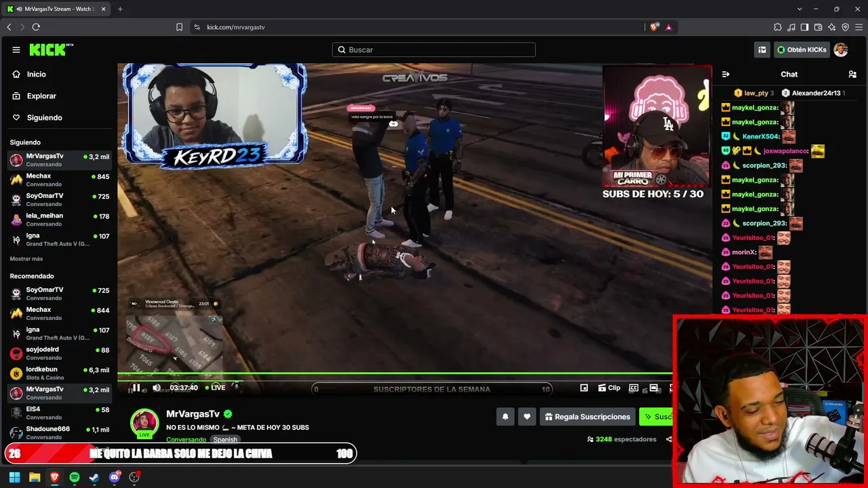This screenshot has width=868, height=488.
Task: Follow the channel with the heart icon
Action: (x=527, y=417)
